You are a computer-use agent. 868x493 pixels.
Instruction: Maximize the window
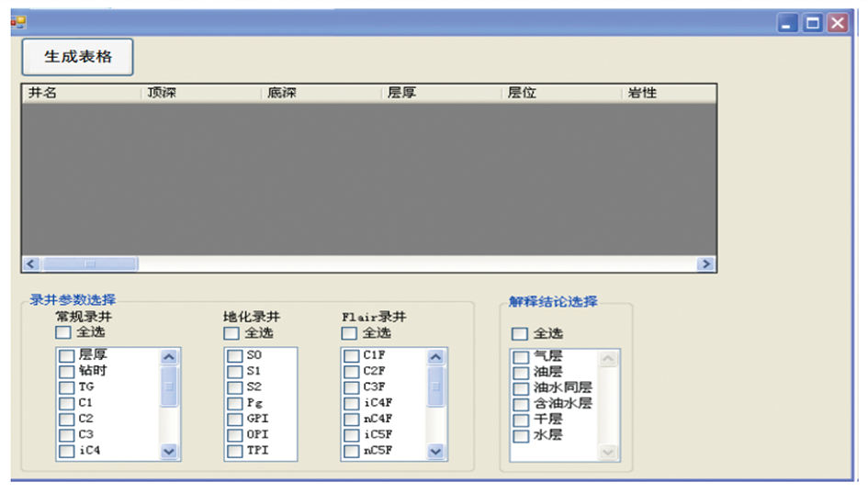(813, 24)
